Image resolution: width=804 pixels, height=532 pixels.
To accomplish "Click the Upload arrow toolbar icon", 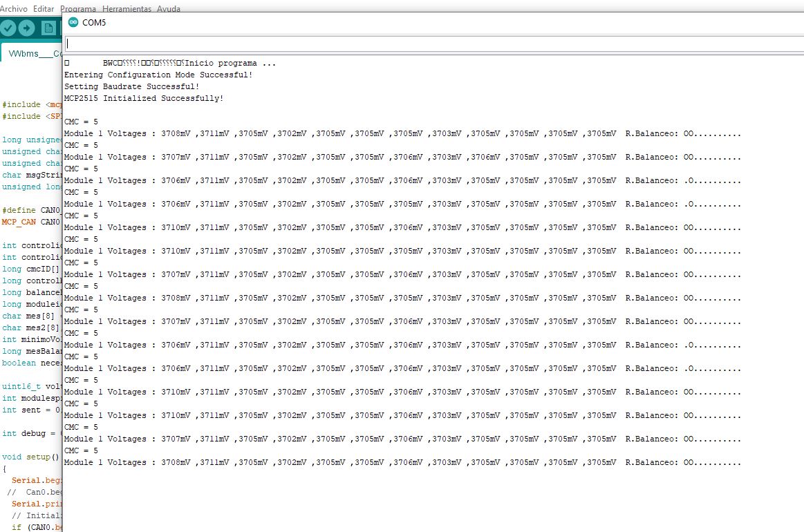I will click(27, 28).
